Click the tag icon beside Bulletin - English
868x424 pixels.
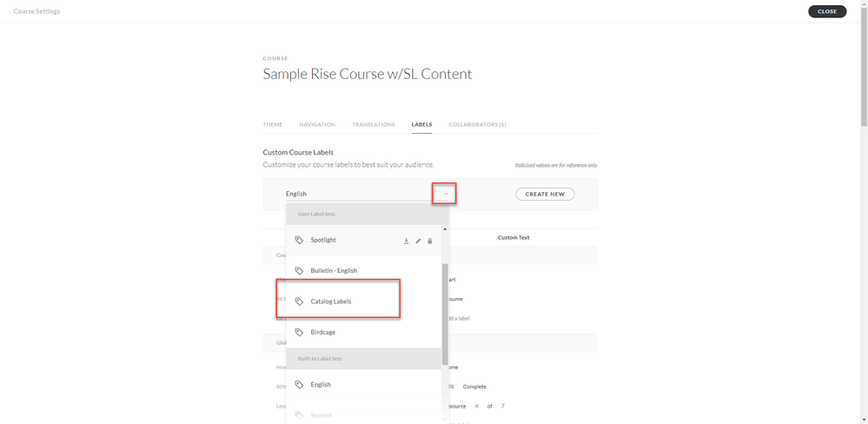299,271
